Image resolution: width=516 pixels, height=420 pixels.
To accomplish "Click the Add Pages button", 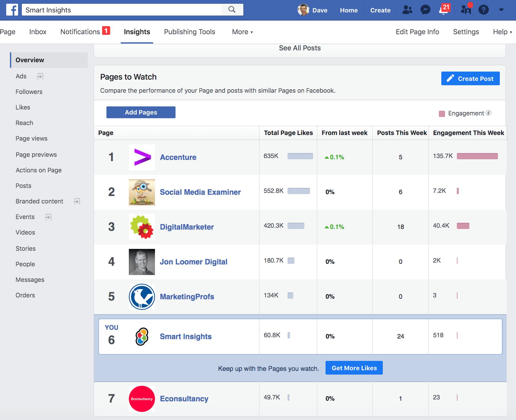I will click(x=141, y=112).
